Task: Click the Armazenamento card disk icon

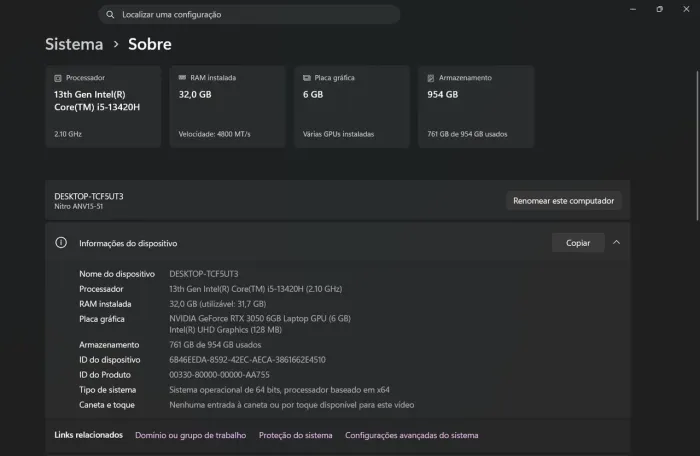Action: pos(430,78)
